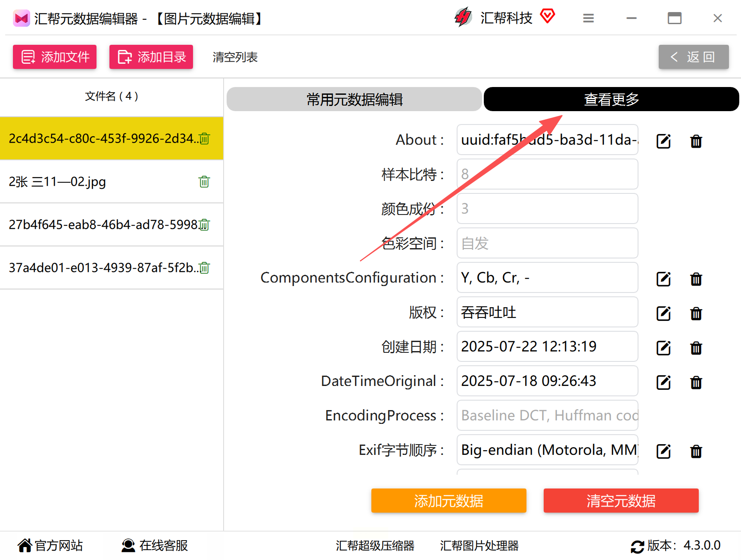Click the 颜色成份 field showing 3

point(548,208)
